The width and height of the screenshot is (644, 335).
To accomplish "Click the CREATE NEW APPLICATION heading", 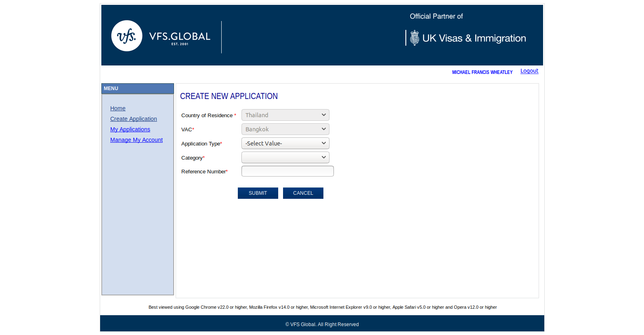I will pyautogui.click(x=229, y=96).
